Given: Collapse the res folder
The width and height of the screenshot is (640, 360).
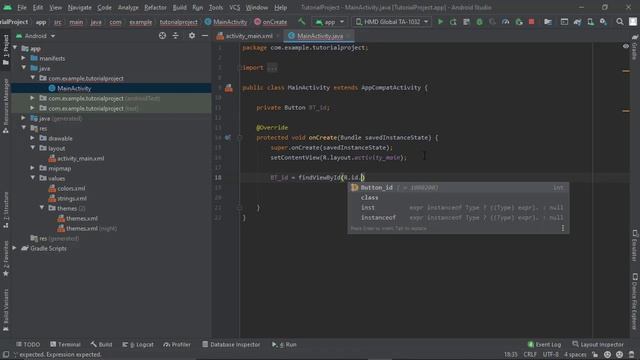Looking at the screenshot, I should (24, 128).
